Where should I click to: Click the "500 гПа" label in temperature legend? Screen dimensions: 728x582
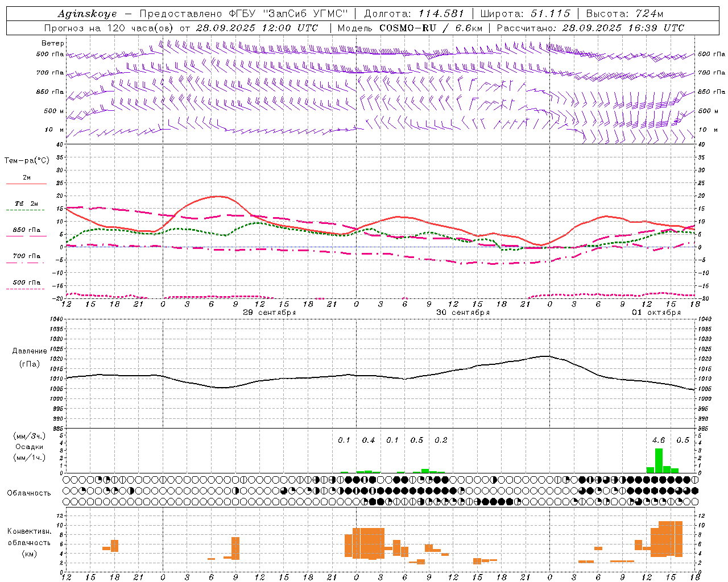coord(27,282)
